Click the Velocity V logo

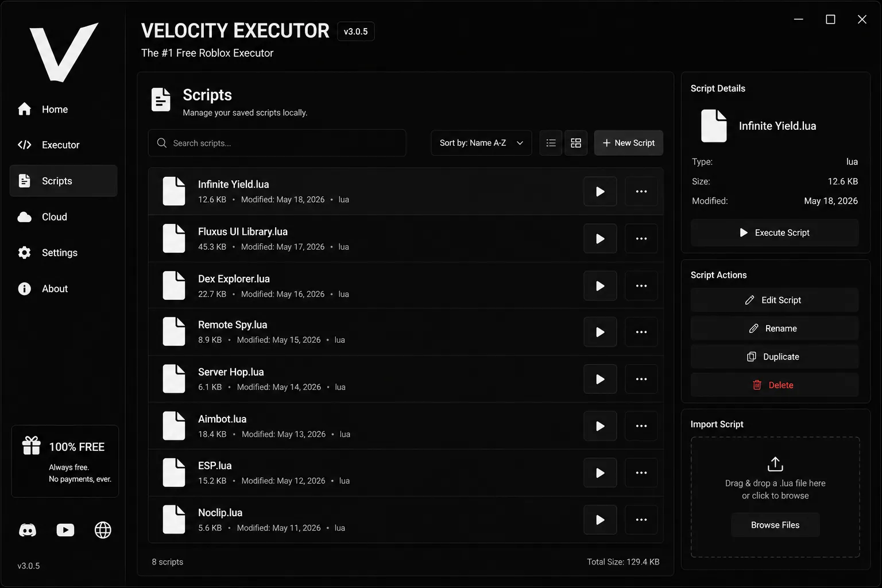tap(64, 52)
